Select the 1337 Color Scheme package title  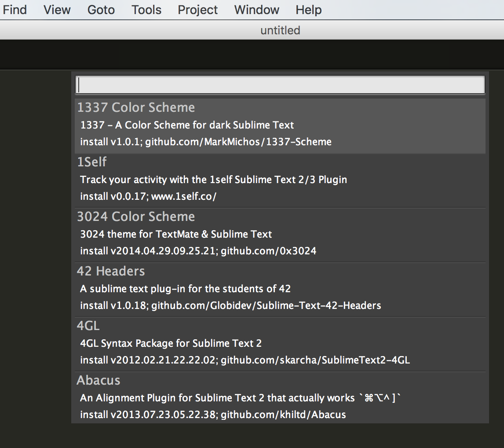tap(136, 107)
